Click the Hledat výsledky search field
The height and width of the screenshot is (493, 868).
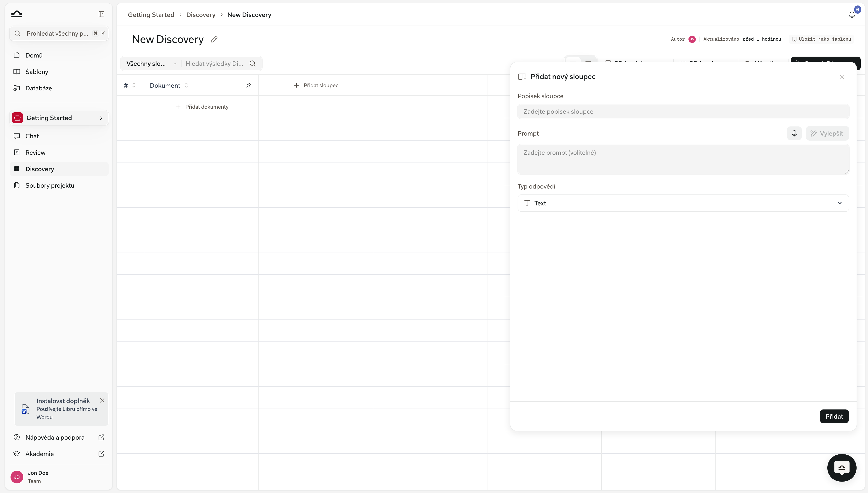pyautogui.click(x=215, y=63)
